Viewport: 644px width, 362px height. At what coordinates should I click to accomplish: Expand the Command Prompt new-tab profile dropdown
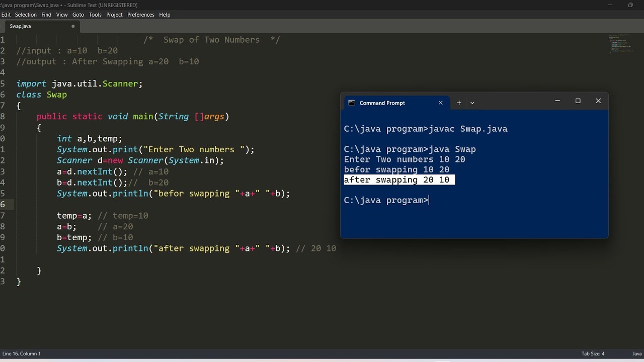point(472,103)
